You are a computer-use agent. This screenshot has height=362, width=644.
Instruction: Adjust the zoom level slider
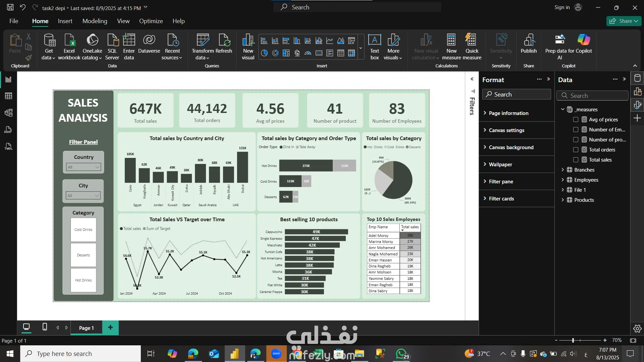pyautogui.click(x=573, y=340)
